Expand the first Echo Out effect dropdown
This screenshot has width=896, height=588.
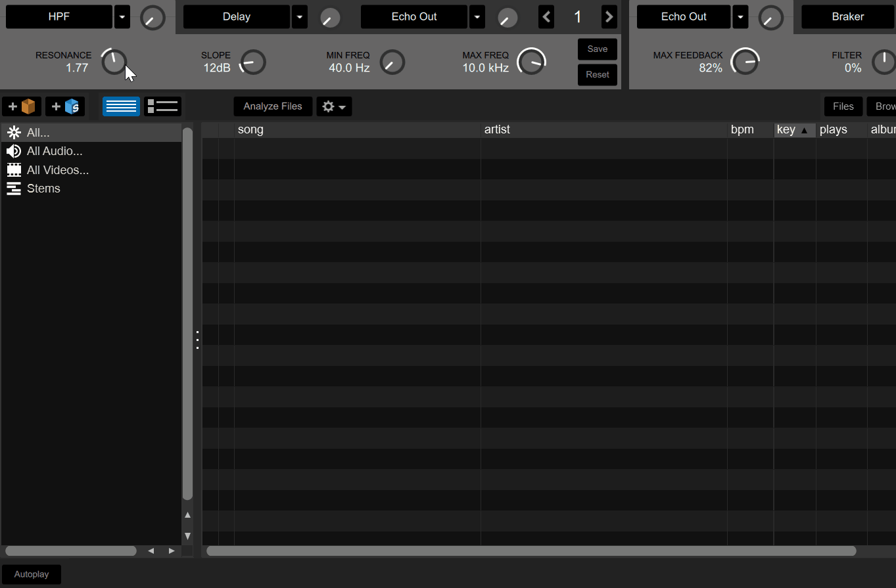[x=477, y=17]
